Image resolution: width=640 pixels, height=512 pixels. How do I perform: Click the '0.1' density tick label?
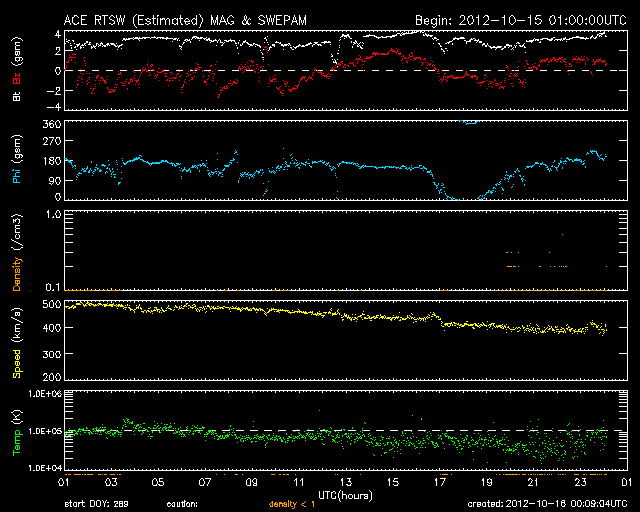53,287
